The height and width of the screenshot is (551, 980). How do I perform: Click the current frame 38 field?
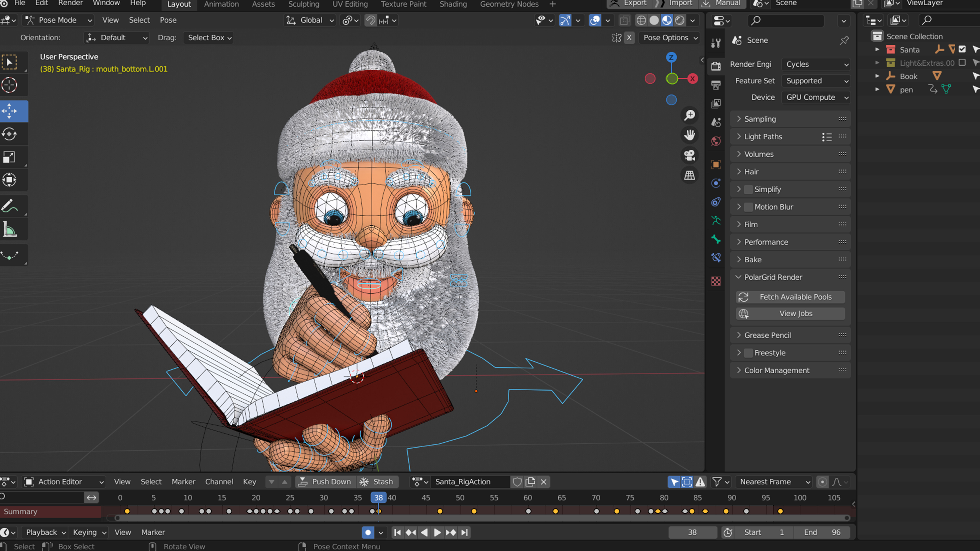point(692,532)
